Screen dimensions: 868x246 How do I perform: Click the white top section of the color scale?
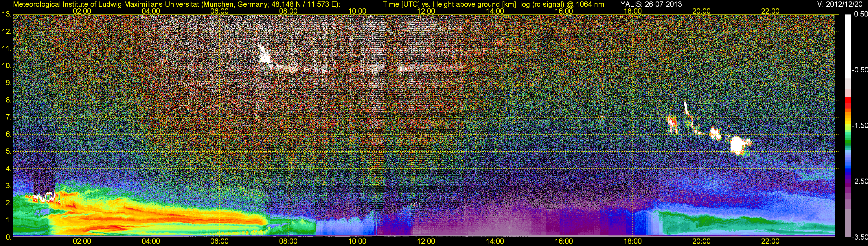pos(847,47)
